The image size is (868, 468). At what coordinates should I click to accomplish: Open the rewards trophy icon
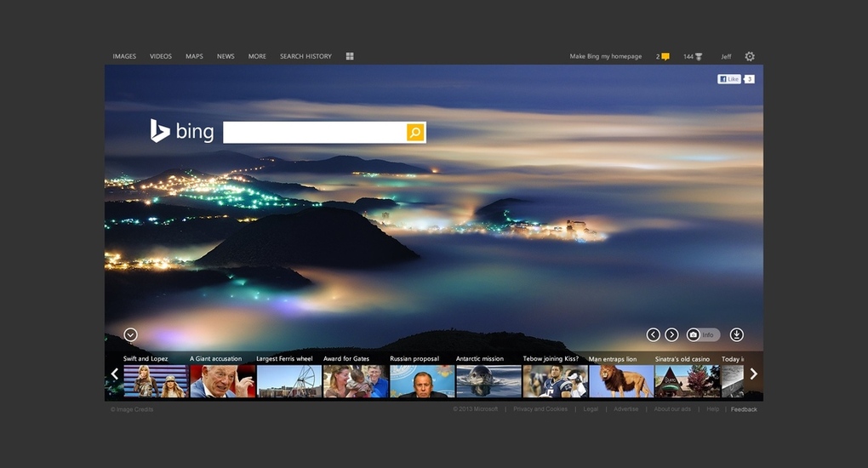pos(699,57)
